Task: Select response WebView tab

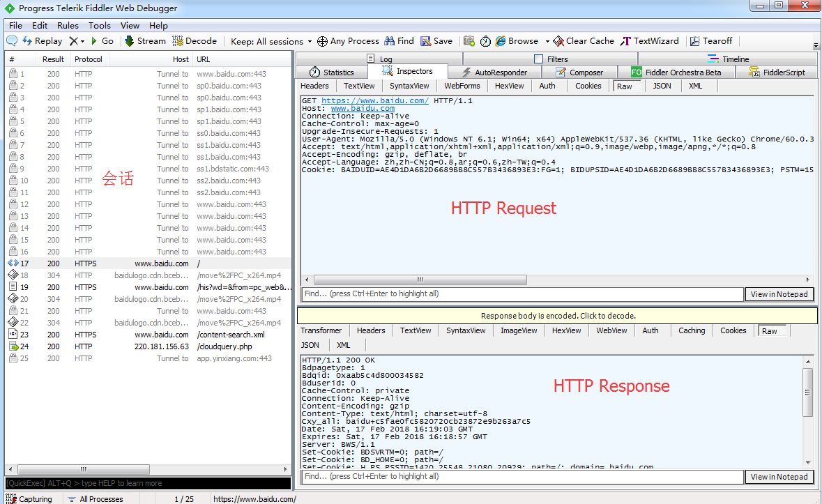Action: point(611,330)
